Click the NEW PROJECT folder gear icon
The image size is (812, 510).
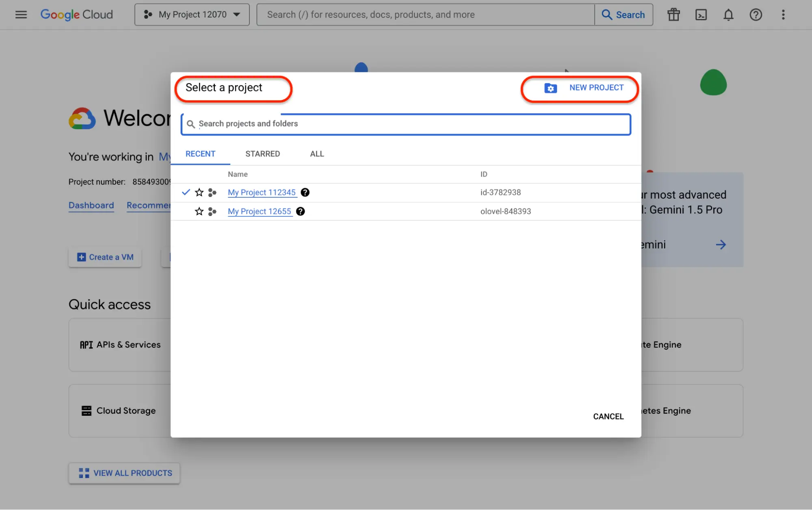point(550,88)
